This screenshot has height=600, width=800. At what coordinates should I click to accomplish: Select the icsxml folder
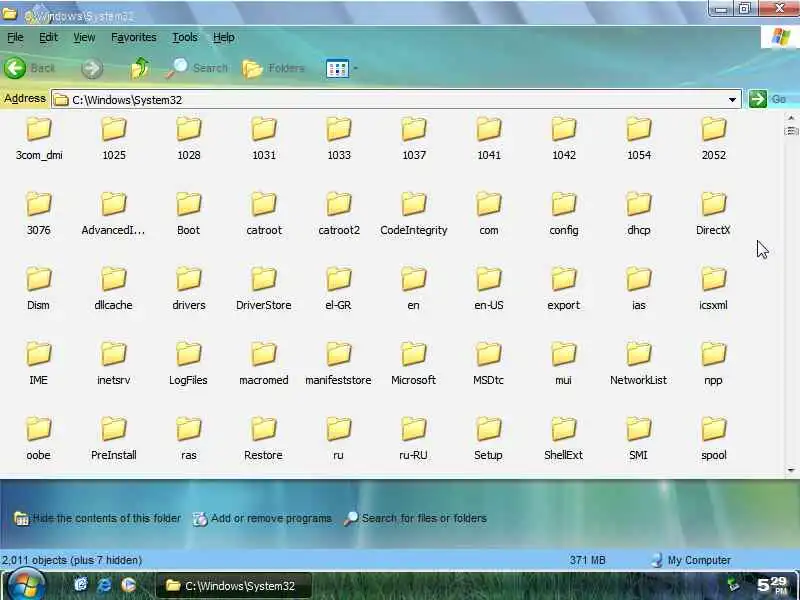coord(713,288)
